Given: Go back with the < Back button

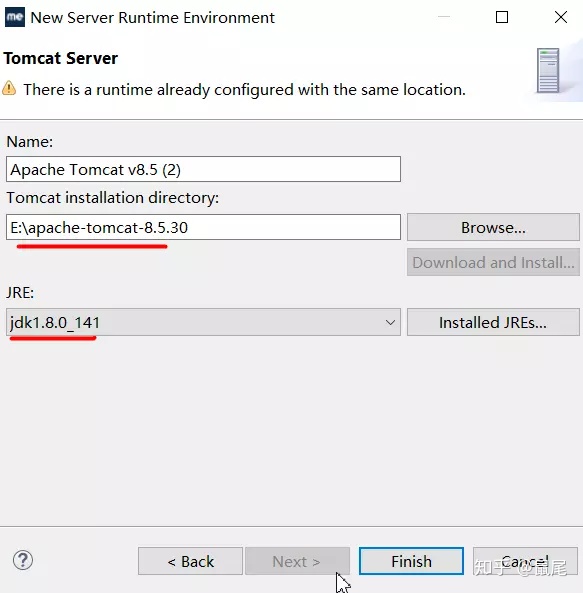Looking at the screenshot, I should (190, 561).
